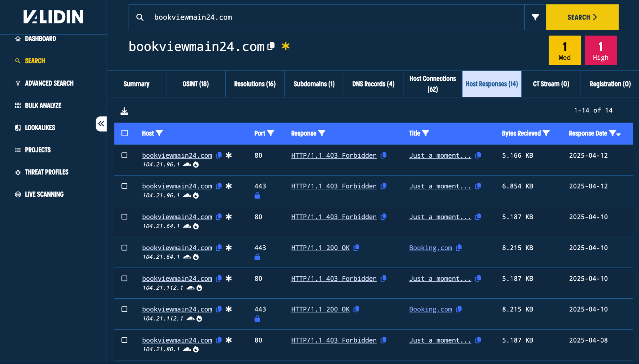Click the Validin logo
The height and width of the screenshot is (364, 639).
53,17
